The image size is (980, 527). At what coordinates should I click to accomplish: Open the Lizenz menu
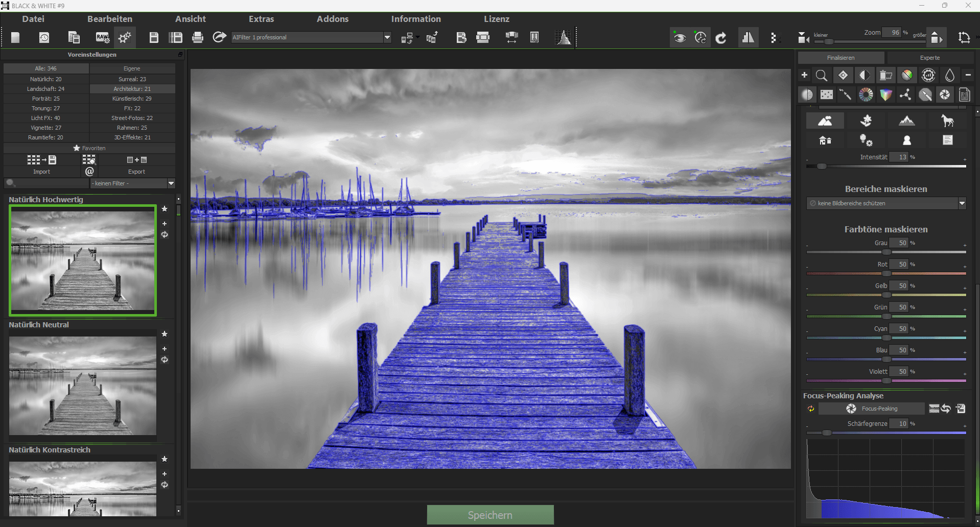pos(497,19)
